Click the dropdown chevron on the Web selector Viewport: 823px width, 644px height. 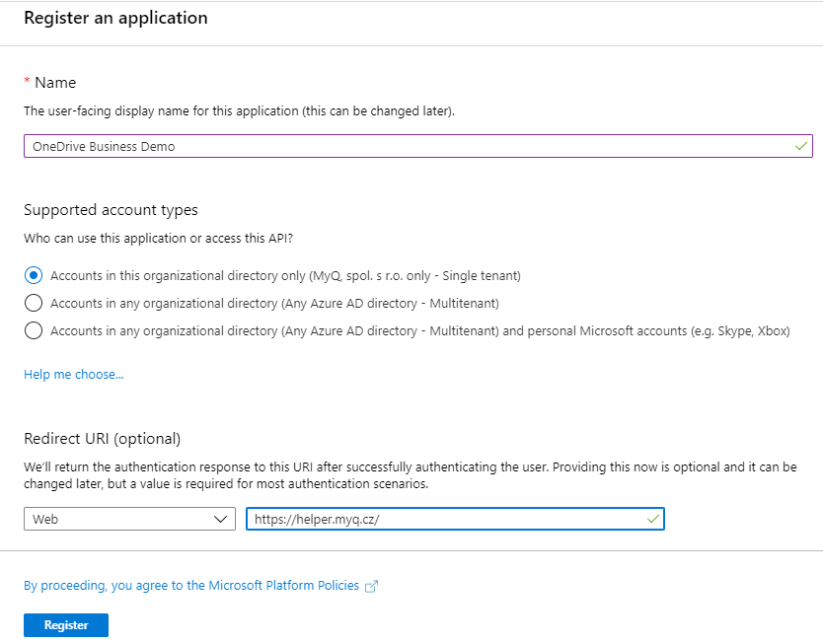(x=223, y=518)
